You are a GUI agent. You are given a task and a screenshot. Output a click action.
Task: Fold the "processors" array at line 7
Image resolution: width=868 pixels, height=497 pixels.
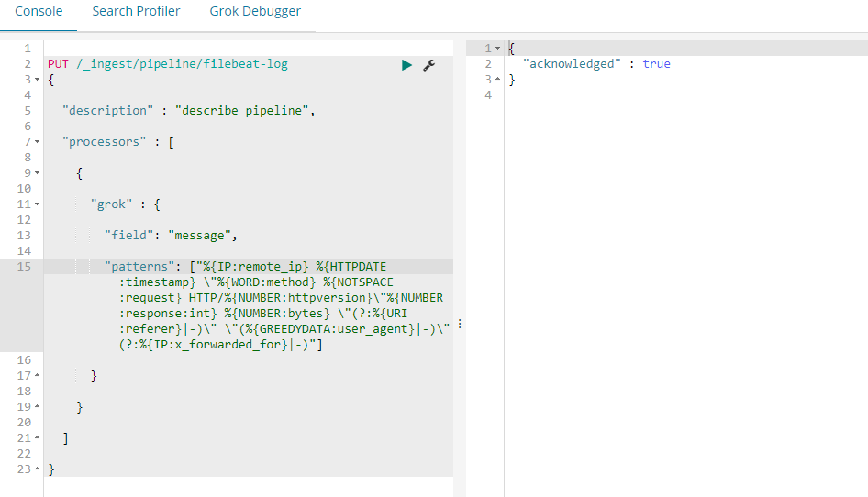click(x=37, y=142)
